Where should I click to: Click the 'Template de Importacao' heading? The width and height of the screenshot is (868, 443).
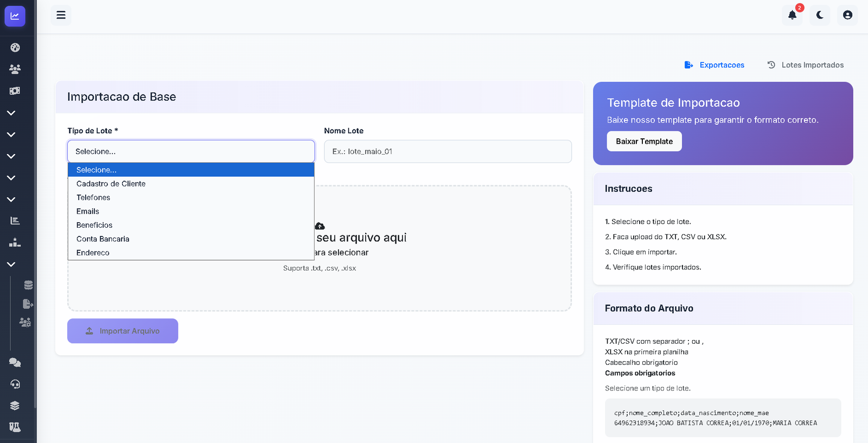673,103
